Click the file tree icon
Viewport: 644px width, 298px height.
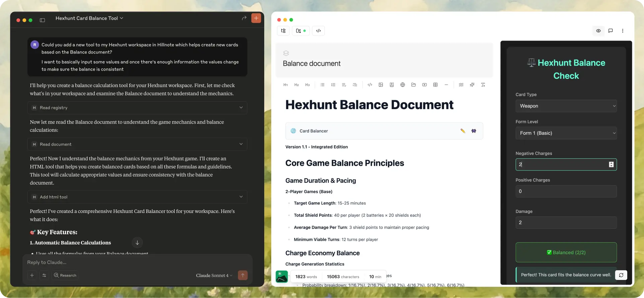coord(283,31)
